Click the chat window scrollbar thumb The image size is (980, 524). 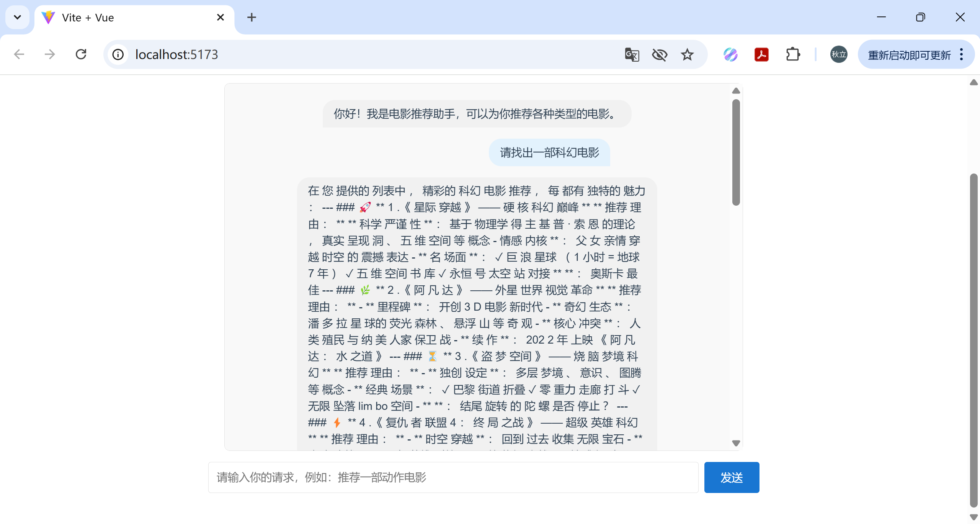coord(736,152)
